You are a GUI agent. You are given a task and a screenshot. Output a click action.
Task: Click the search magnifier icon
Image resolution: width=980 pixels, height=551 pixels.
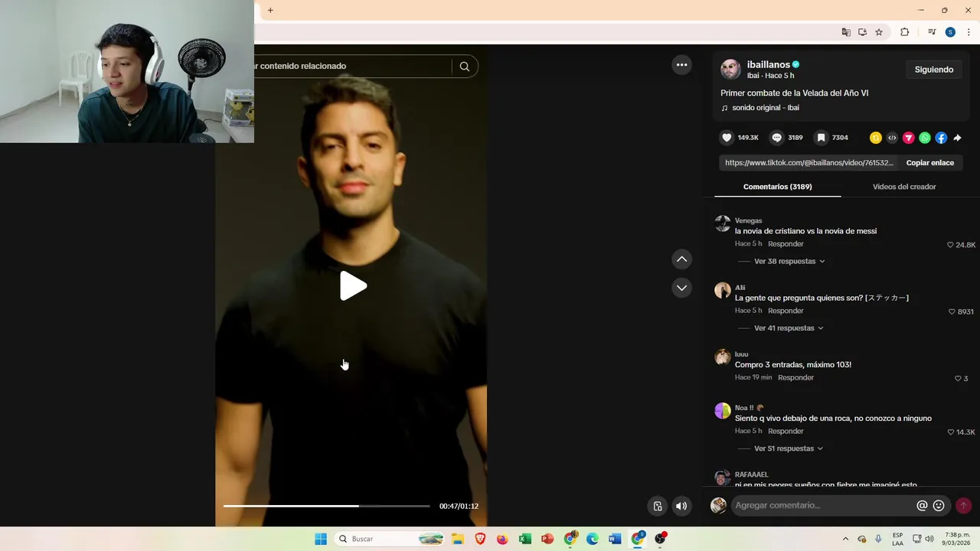pos(464,66)
